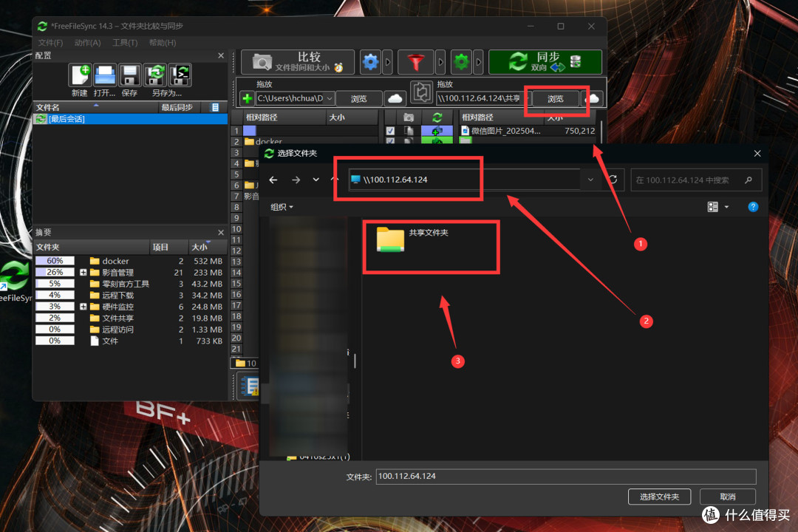Click the camera category column header

408,117
